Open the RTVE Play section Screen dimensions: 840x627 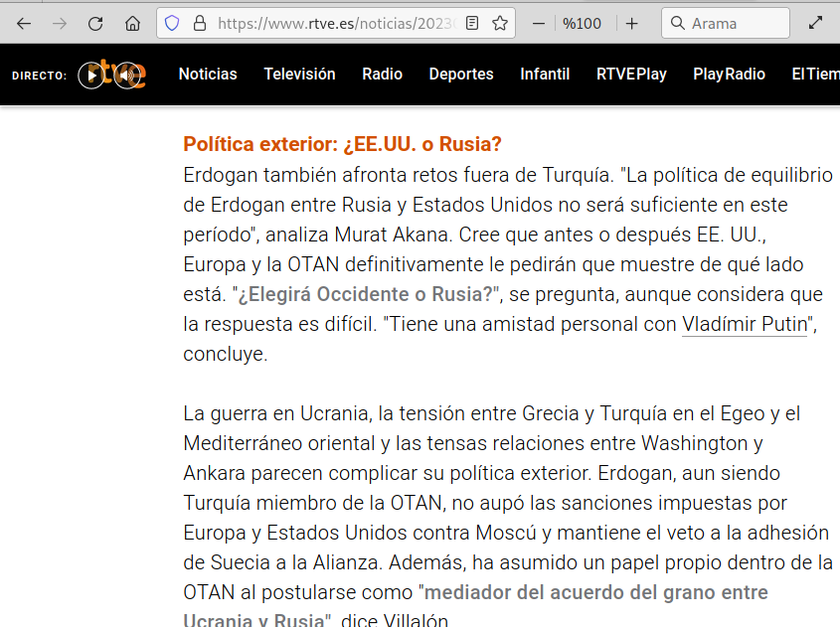pyautogui.click(x=631, y=74)
